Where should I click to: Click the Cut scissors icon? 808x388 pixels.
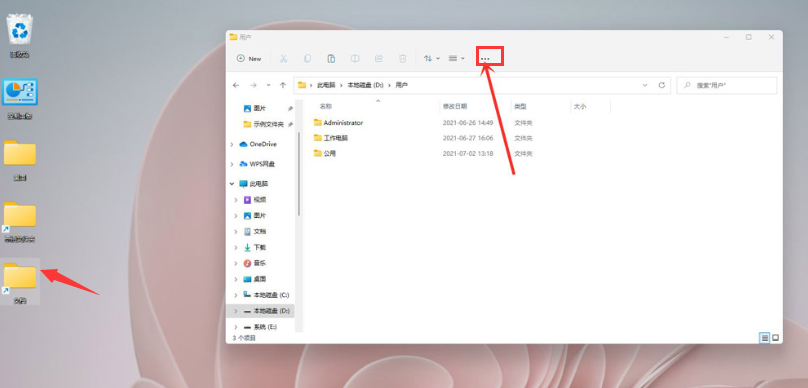[283, 59]
